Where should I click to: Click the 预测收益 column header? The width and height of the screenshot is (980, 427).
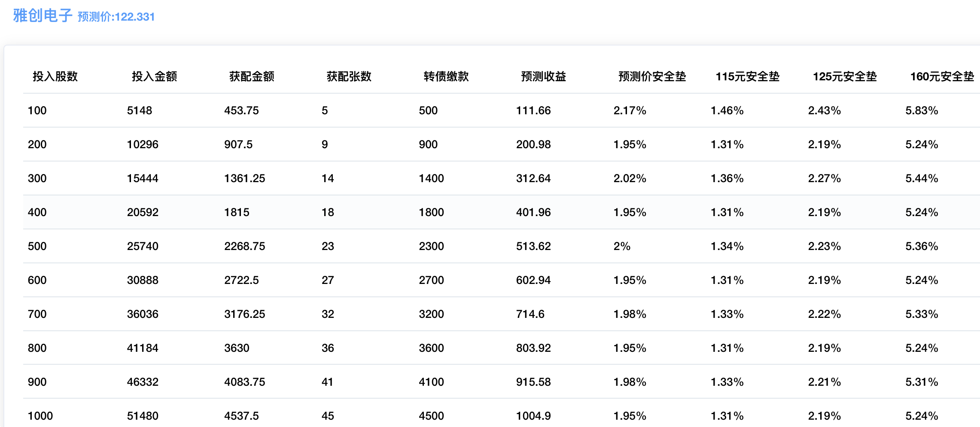pyautogui.click(x=543, y=76)
